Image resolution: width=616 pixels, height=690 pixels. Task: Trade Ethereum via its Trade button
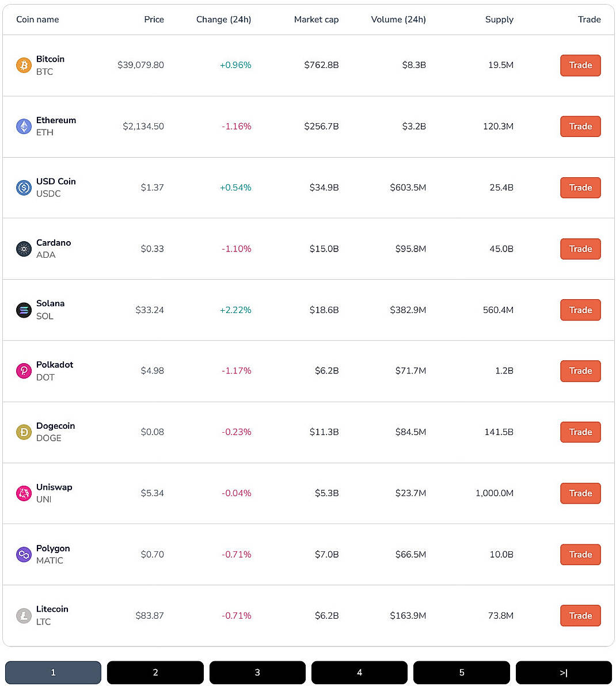pyautogui.click(x=580, y=126)
